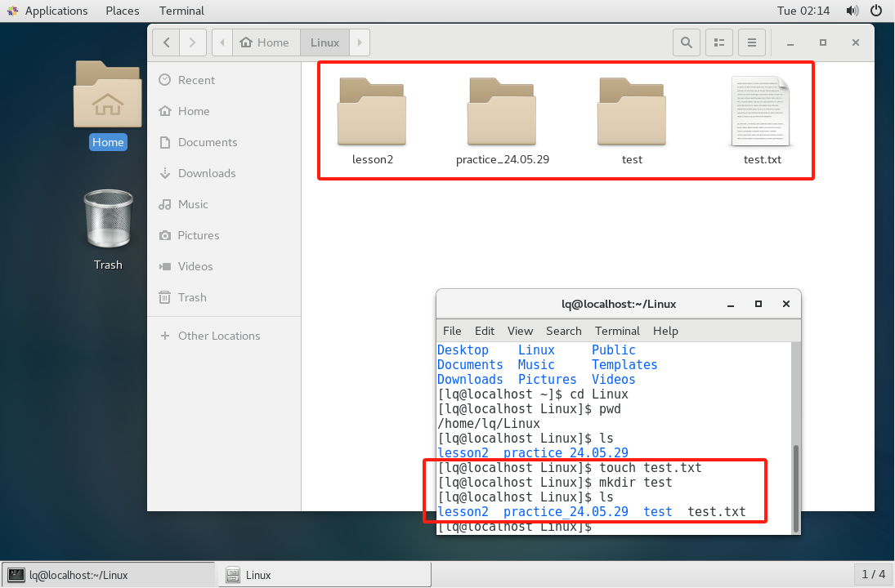The height and width of the screenshot is (588, 895).
Task: Click the 'touch test.txt' command line
Action: 570,468
